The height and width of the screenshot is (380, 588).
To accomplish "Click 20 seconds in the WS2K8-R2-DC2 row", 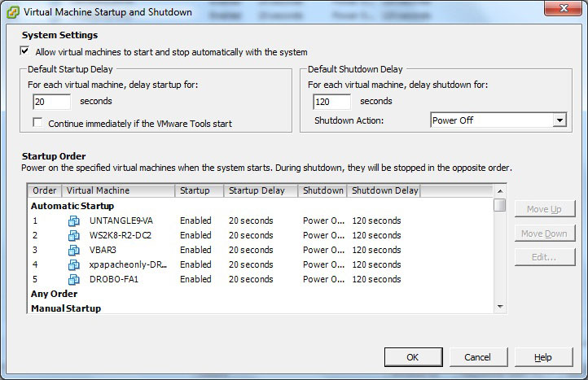I will [251, 235].
